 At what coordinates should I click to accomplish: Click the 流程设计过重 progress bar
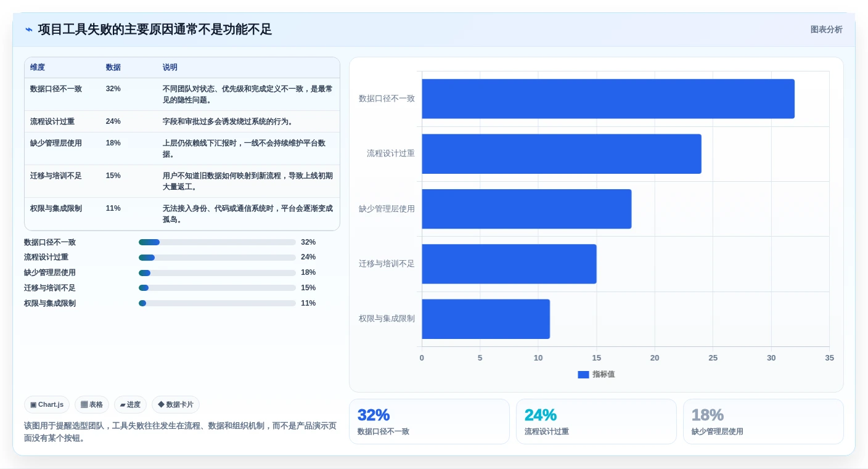click(x=217, y=257)
